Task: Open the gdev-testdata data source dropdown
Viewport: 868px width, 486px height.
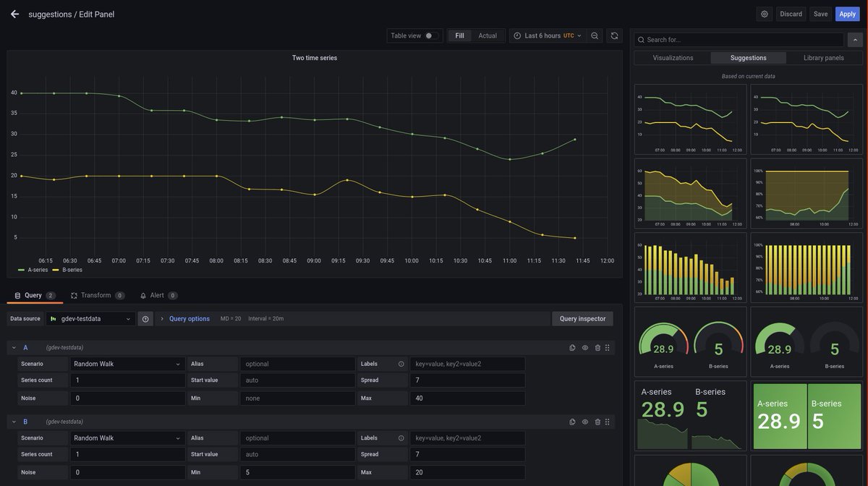Action: (x=90, y=319)
